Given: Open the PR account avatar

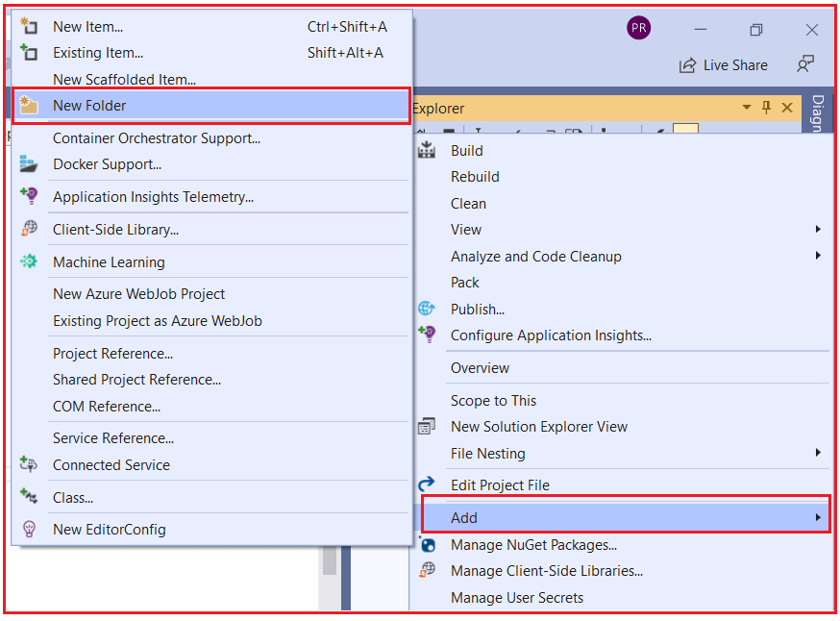Looking at the screenshot, I should pyautogui.click(x=638, y=28).
